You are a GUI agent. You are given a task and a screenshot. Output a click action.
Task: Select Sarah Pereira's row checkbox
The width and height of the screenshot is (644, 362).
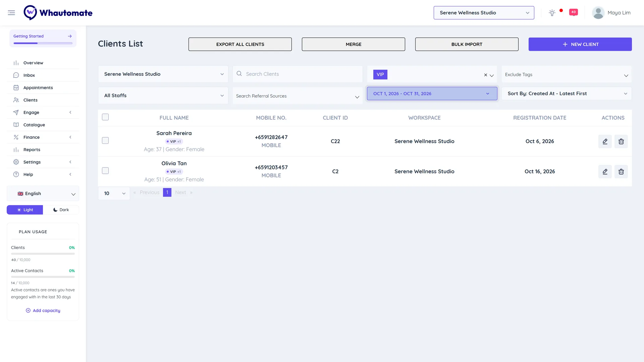[x=105, y=140]
